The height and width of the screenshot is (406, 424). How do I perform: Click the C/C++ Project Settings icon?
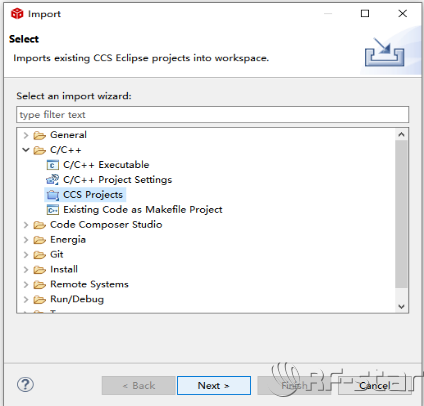click(x=52, y=180)
